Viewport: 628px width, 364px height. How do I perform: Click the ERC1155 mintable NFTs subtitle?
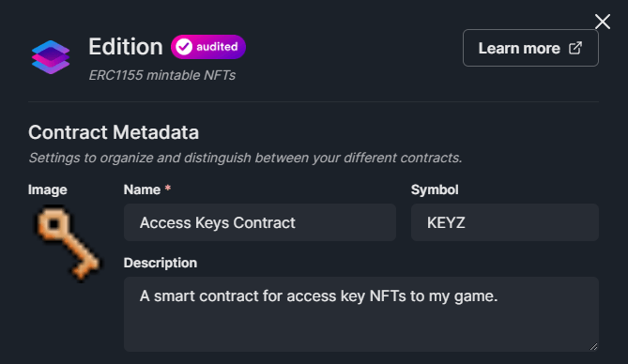162,75
